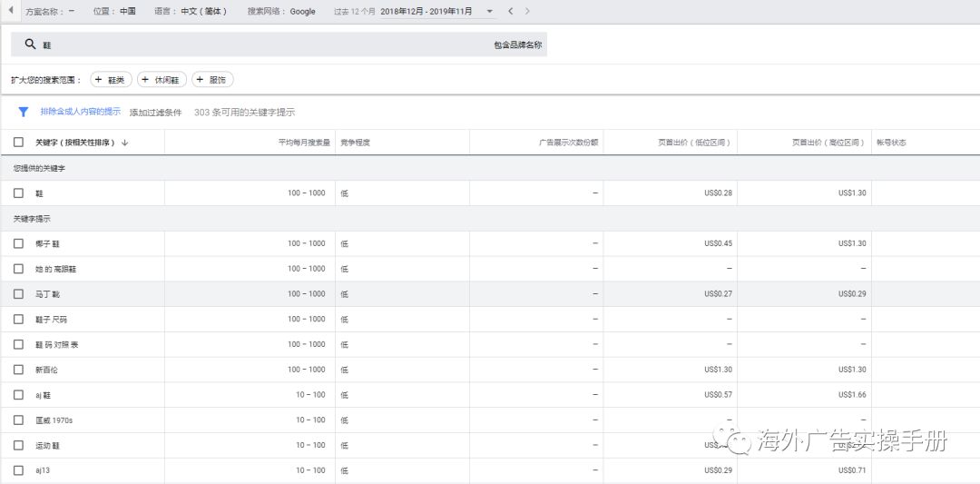The width and height of the screenshot is (980, 484).
Task: Add 休闲鞋 to broaden the search
Action: (162, 79)
